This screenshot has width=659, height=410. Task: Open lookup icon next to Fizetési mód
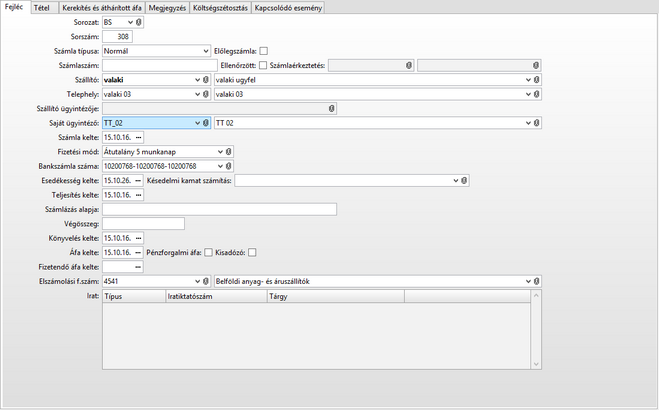(x=228, y=152)
